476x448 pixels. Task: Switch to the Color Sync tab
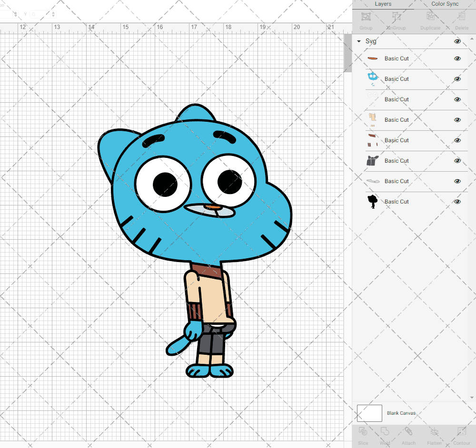pyautogui.click(x=445, y=4)
